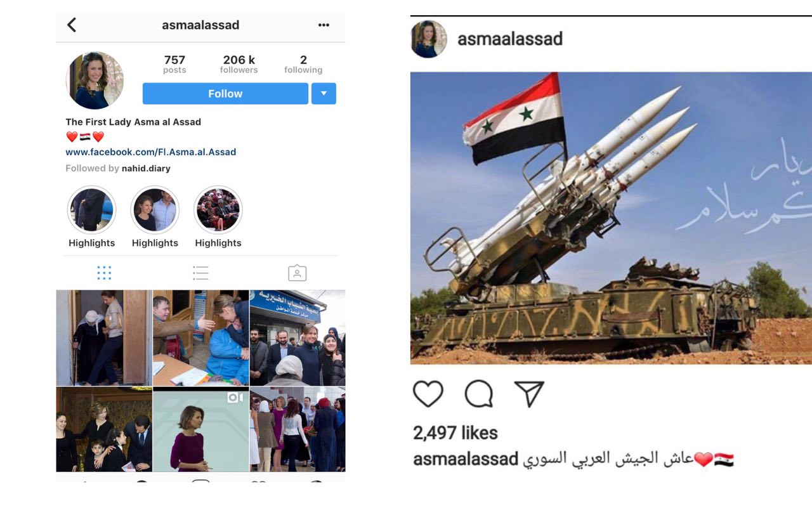Open asmaalassad avatar on missile post
The height and width of the screenshot is (508, 812).
pyautogui.click(x=429, y=39)
